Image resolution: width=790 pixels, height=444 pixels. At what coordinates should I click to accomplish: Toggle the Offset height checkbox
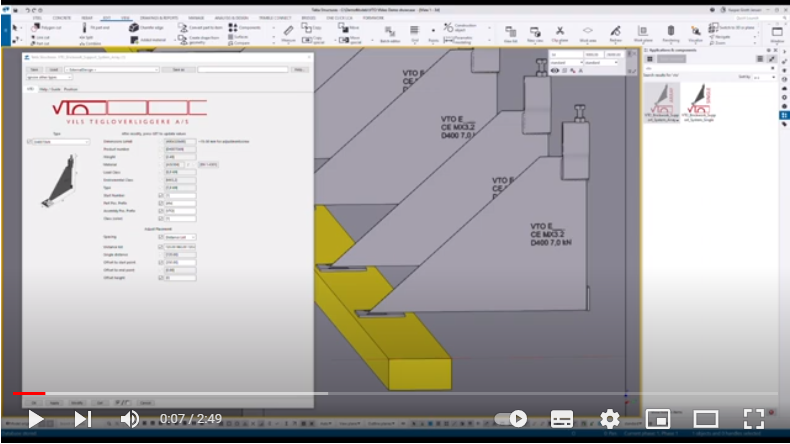[x=161, y=278]
